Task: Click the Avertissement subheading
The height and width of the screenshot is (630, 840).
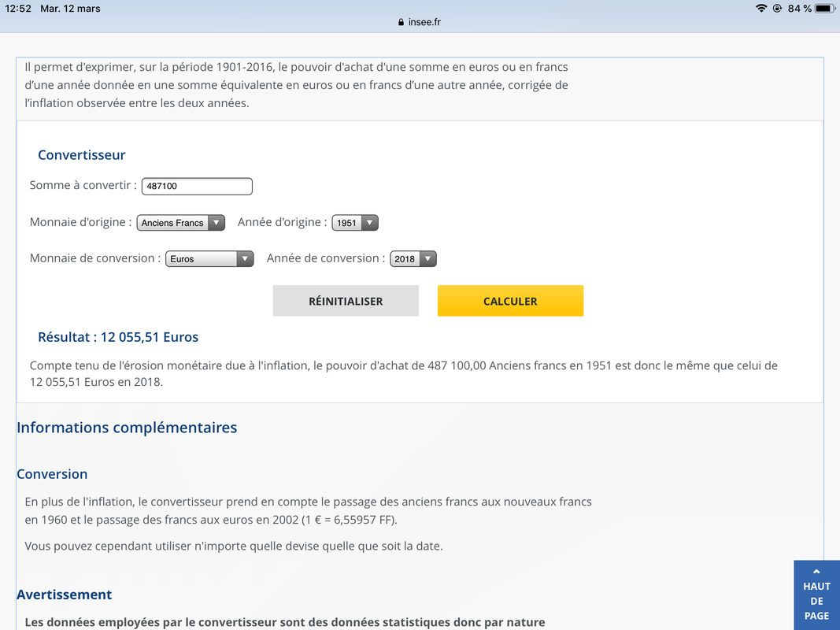Action: [65, 595]
